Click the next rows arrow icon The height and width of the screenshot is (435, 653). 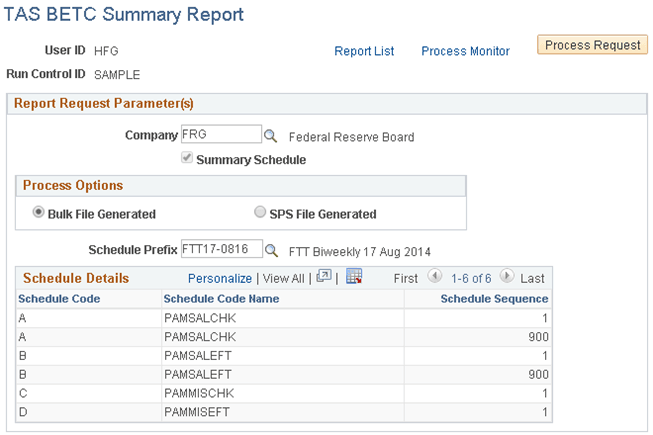(507, 277)
